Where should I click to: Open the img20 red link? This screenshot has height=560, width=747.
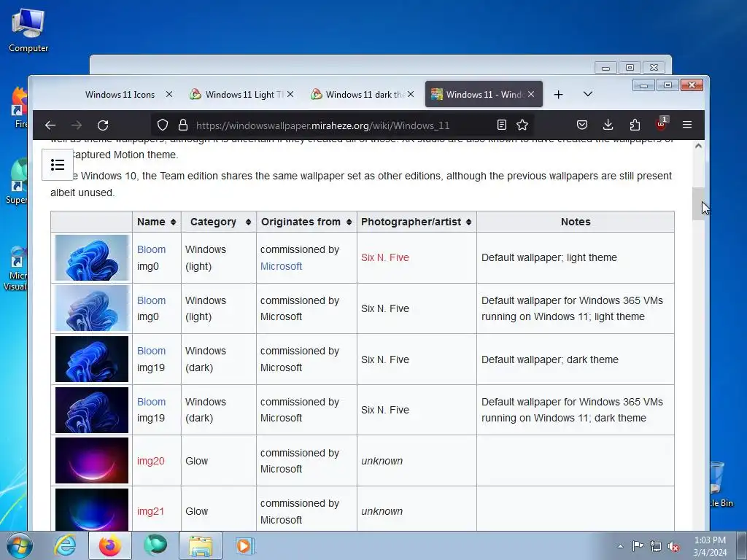(150, 461)
